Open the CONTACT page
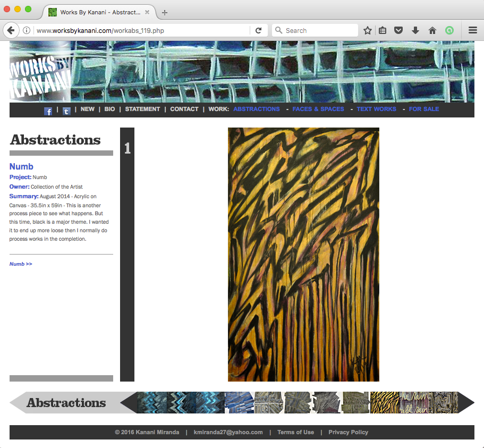 (184, 109)
